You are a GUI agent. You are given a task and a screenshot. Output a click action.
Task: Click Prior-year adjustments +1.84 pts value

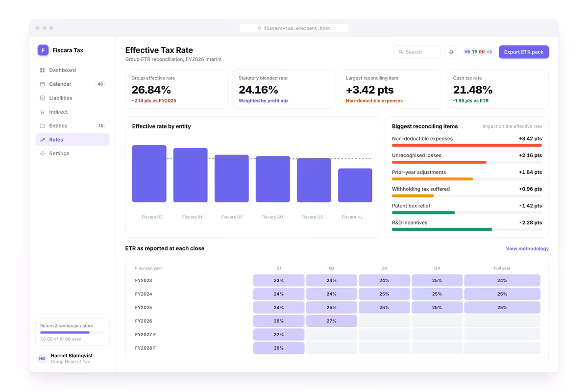click(x=530, y=172)
